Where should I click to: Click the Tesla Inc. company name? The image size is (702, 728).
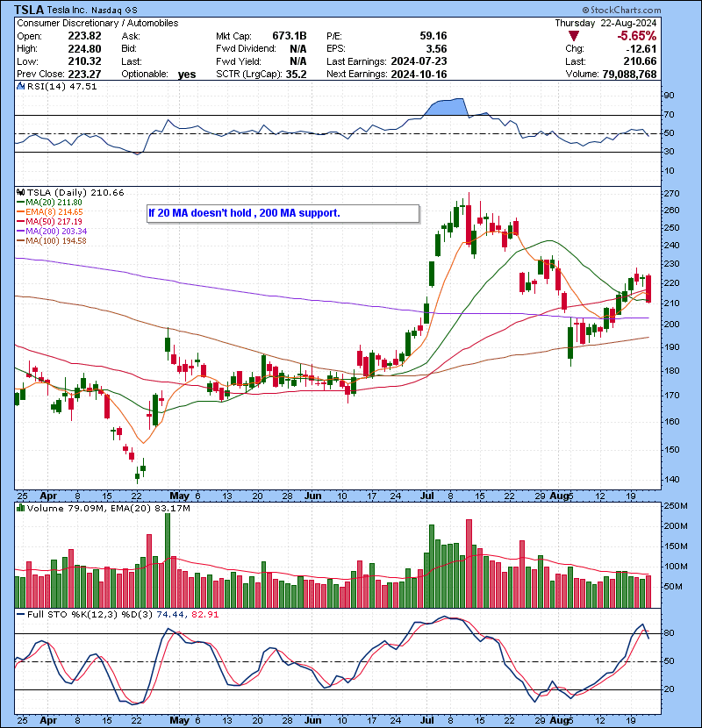(x=67, y=11)
